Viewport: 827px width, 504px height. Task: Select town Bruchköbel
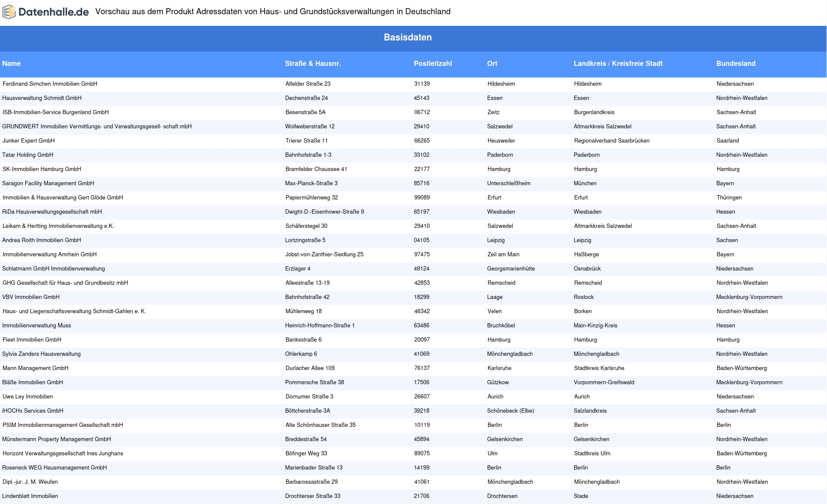501,326
